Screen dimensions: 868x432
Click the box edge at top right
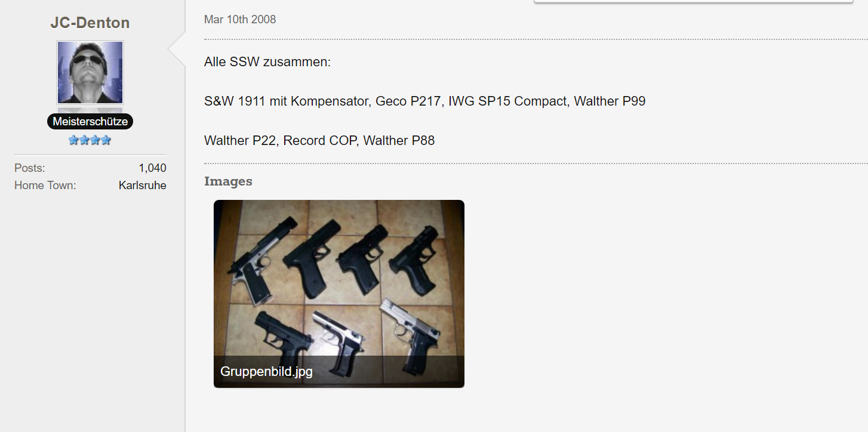pos(693,2)
